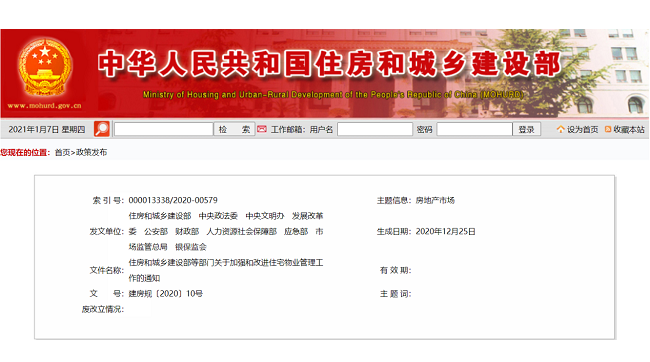This screenshot has height=362, width=650.
Task: Click the orange house 设为首页 icon
Action: (x=560, y=129)
